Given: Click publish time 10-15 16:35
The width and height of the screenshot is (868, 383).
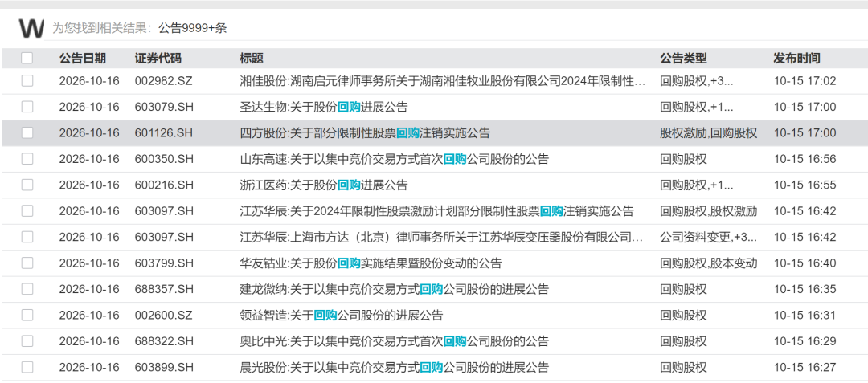Looking at the screenshot, I should [805, 289].
